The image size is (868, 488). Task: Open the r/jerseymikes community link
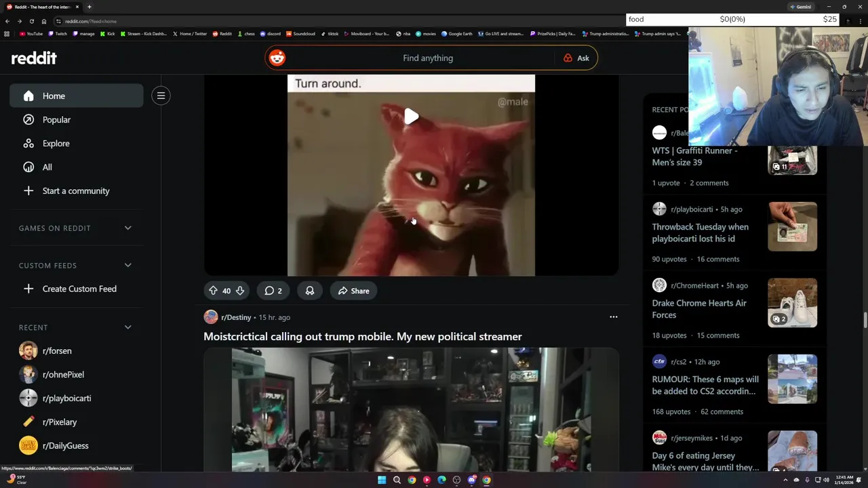point(691,438)
